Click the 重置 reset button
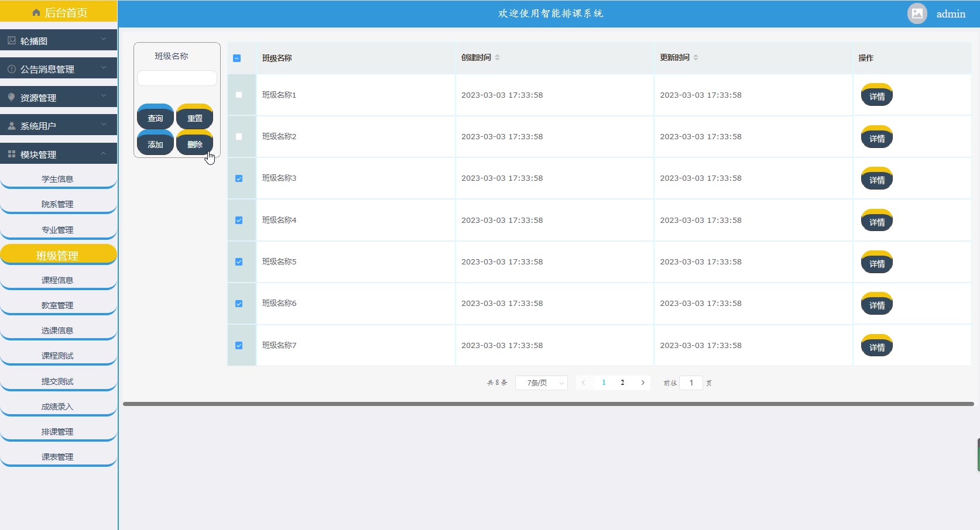 pos(194,116)
